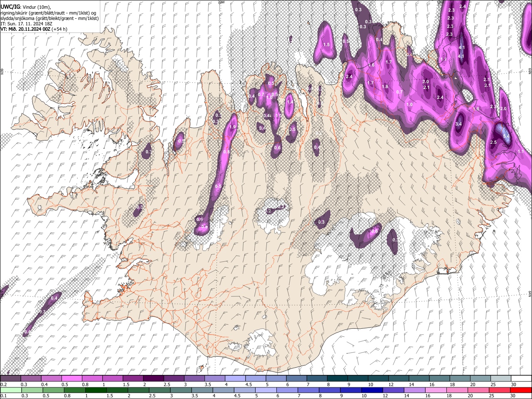Viewport: 532px width, 399px height.
Task: Select dark teal upper swatch between 8 and 9
Action: pos(337,378)
